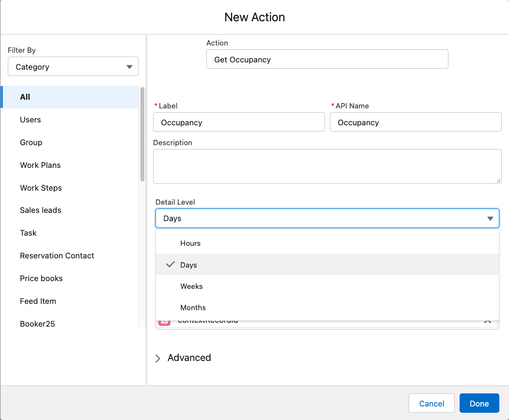The width and height of the screenshot is (509, 420).
Task: Click the category list scrollbar
Action: coord(142,134)
